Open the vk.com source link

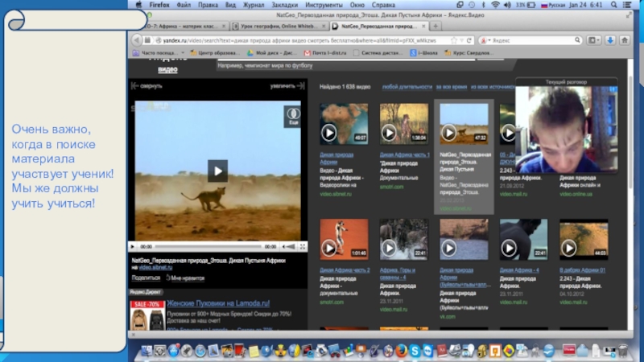448,317
